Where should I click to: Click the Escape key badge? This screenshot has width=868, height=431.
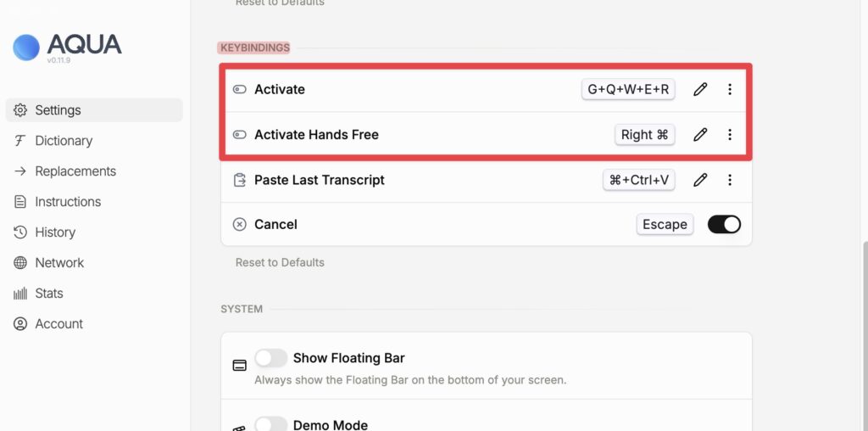click(x=665, y=224)
